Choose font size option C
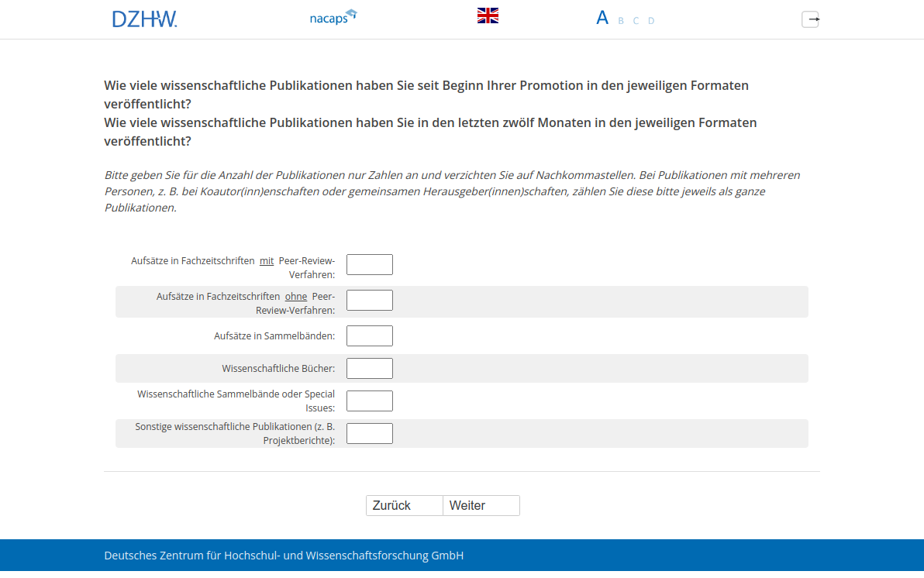924x578 pixels. click(636, 21)
